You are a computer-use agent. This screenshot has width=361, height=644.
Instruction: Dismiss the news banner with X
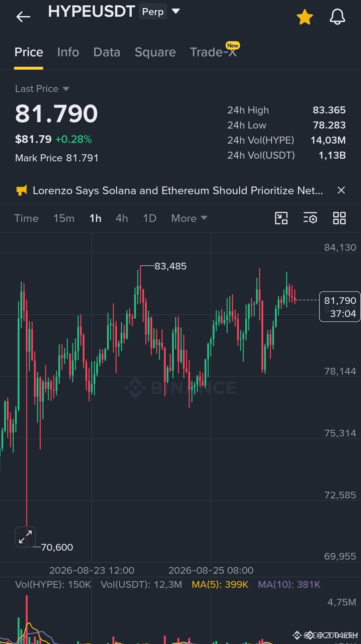341,190
